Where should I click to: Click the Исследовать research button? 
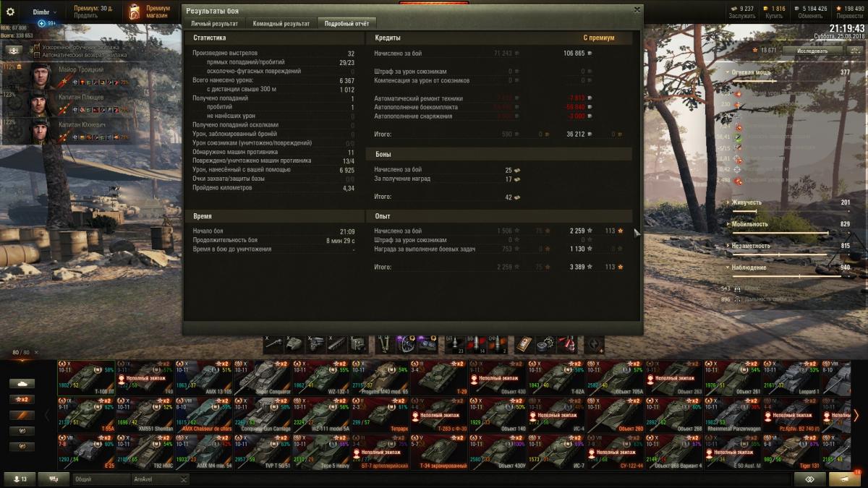(812, 51)
